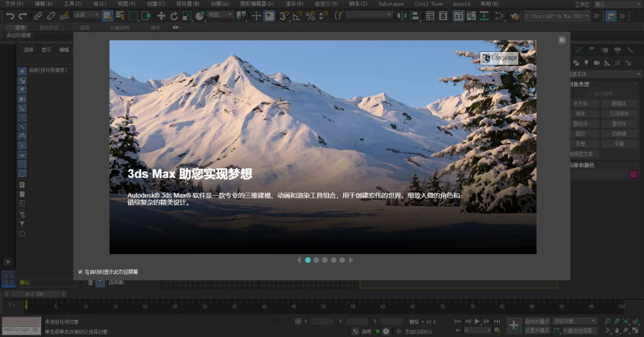
Task: Open the 编辑(E) menu
Action: (x=44, y=4)
